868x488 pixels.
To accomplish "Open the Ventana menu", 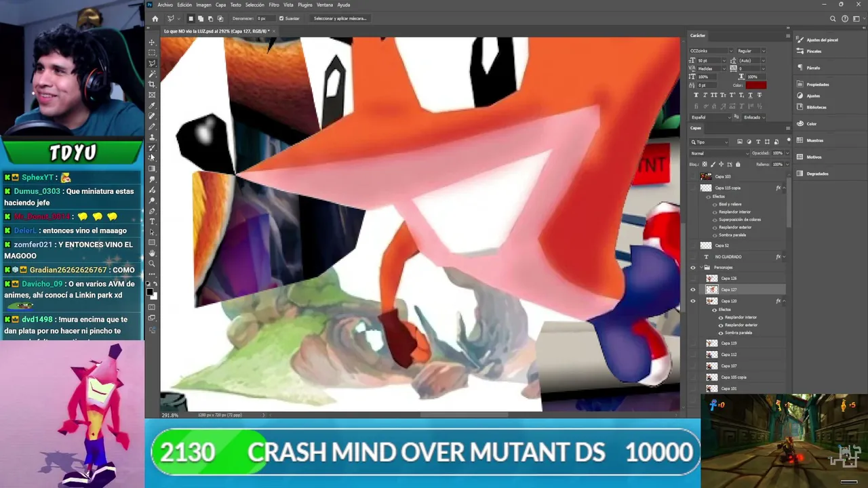I will point(325,5).
